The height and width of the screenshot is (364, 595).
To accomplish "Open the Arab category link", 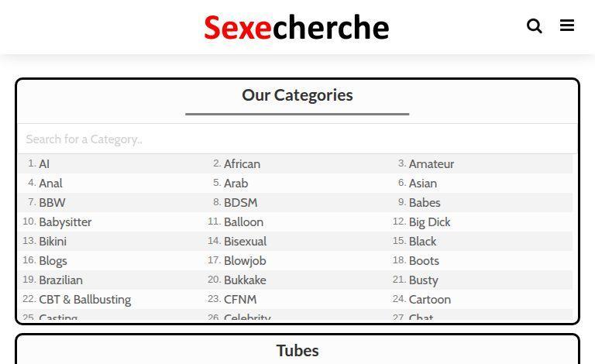I will [x=236, y=184].
